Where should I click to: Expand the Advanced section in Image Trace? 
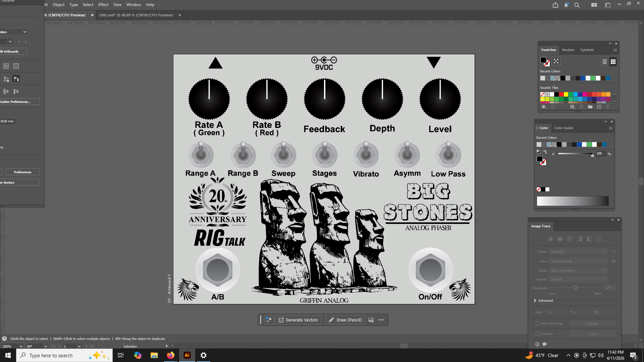[x=535, y=300]
